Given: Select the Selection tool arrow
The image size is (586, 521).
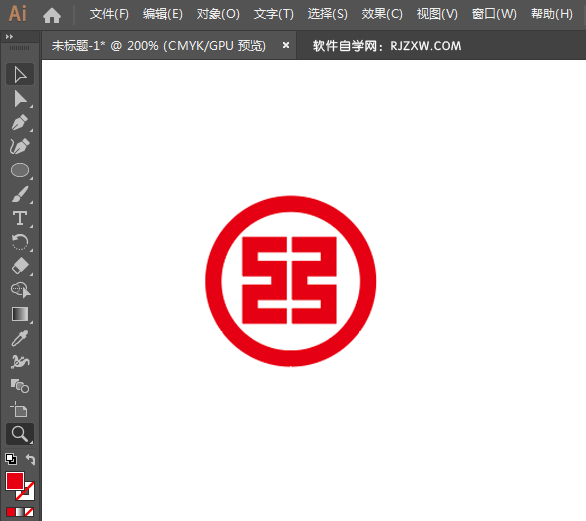Looking at the screenshot, I should [x=20, y=74].
